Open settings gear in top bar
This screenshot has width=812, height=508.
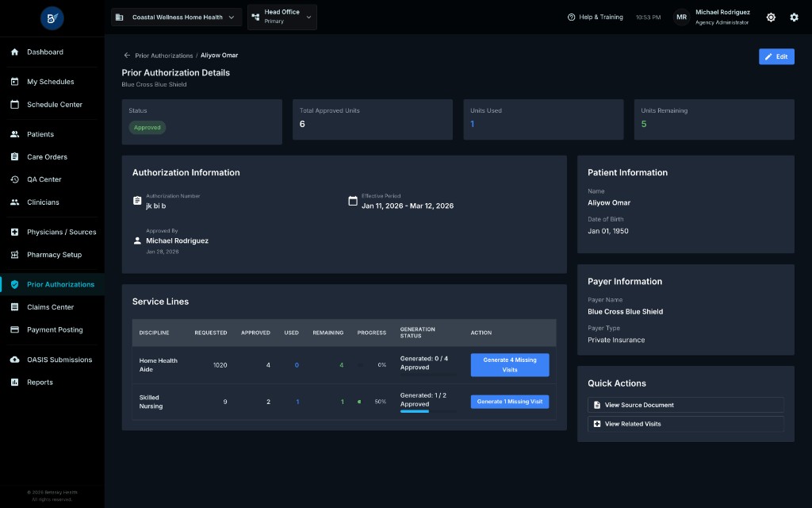click(x=794, y=17)
